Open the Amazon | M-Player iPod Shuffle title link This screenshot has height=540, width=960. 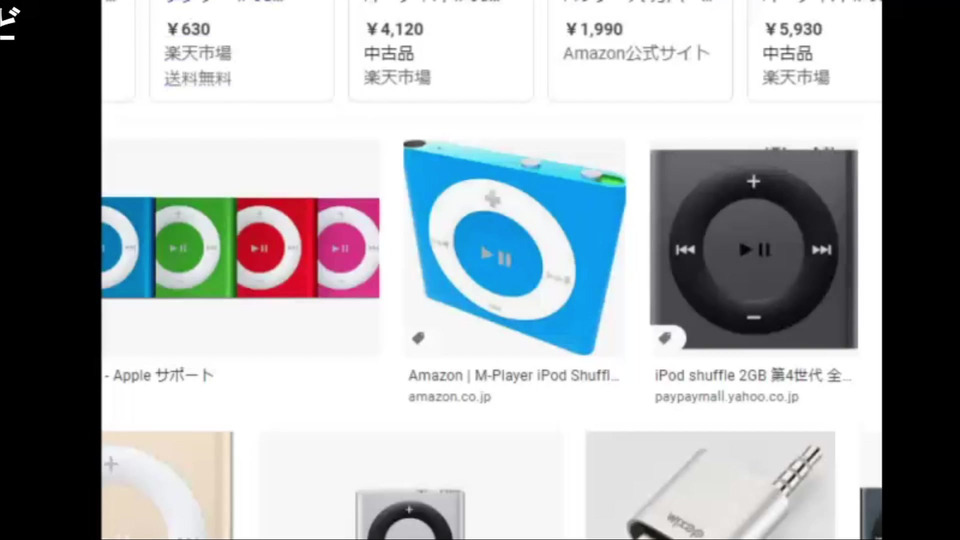pos(514,375)
